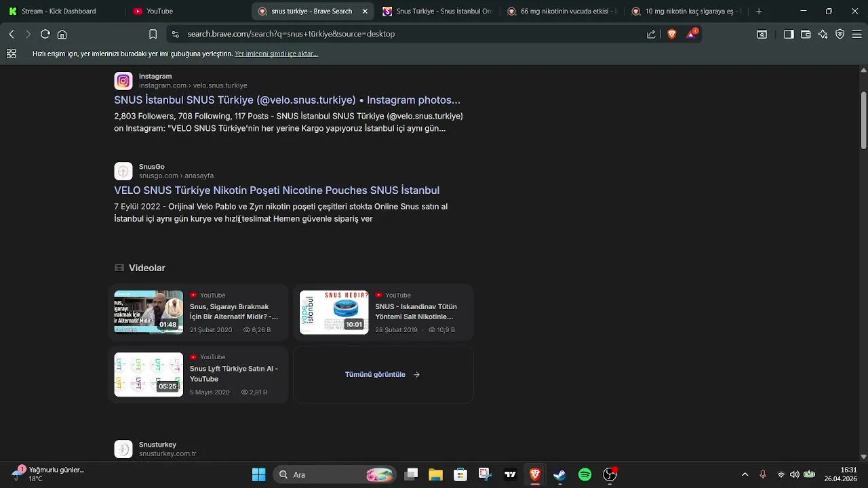
Task: Open Steam from taskbar
Action: pyautogui.click(x=560, y=474)
